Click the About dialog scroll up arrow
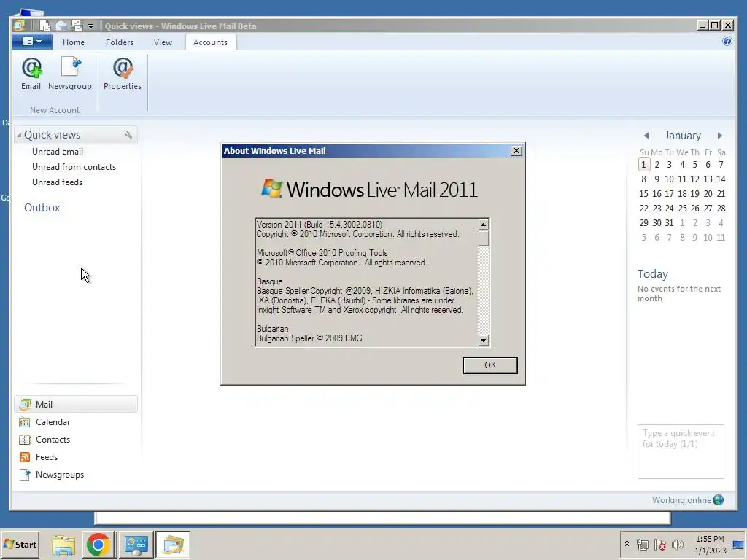The image size is (747, 560). click(483, 225)
